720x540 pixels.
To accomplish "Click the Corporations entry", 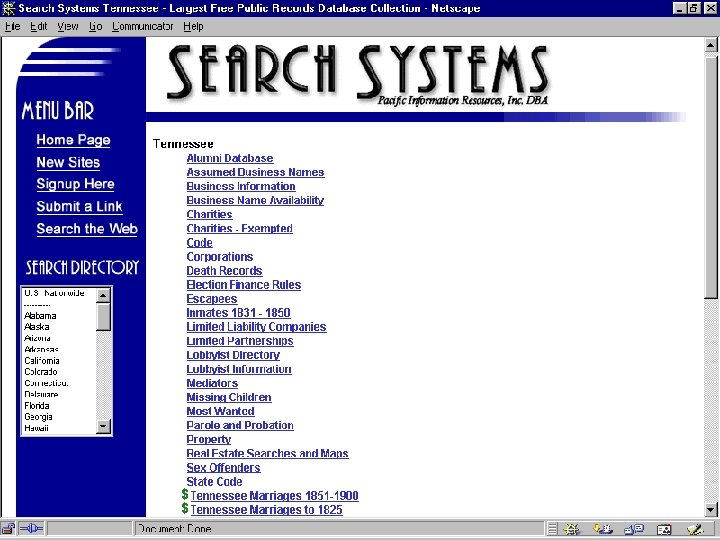I will tap(219, 257).
